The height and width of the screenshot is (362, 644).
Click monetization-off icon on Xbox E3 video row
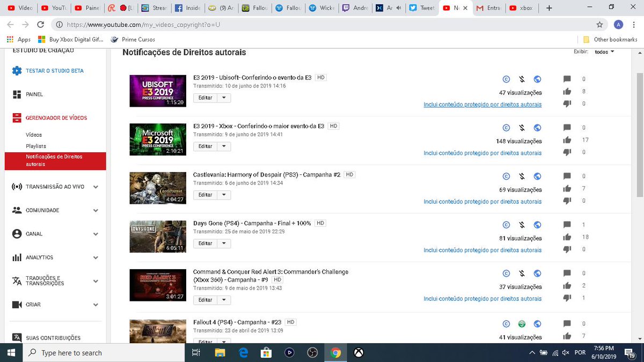(522, 128)
